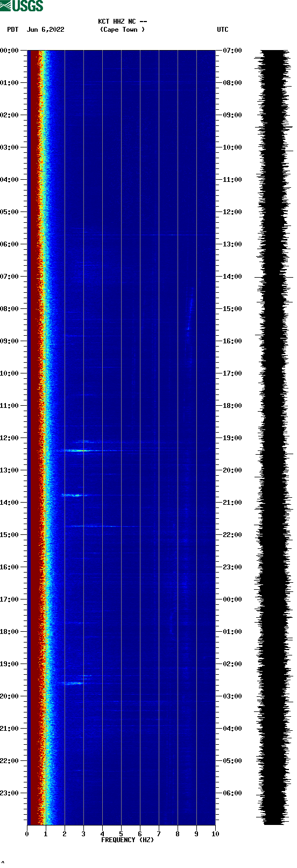
Task: Click the 19:00 PDT time label
Action: [x=10, y=664]
